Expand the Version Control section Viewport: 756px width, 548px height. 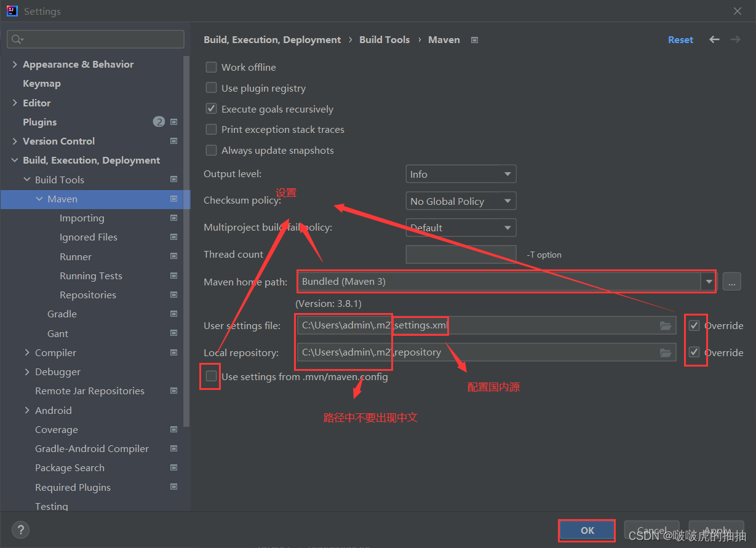coord(15,141)
